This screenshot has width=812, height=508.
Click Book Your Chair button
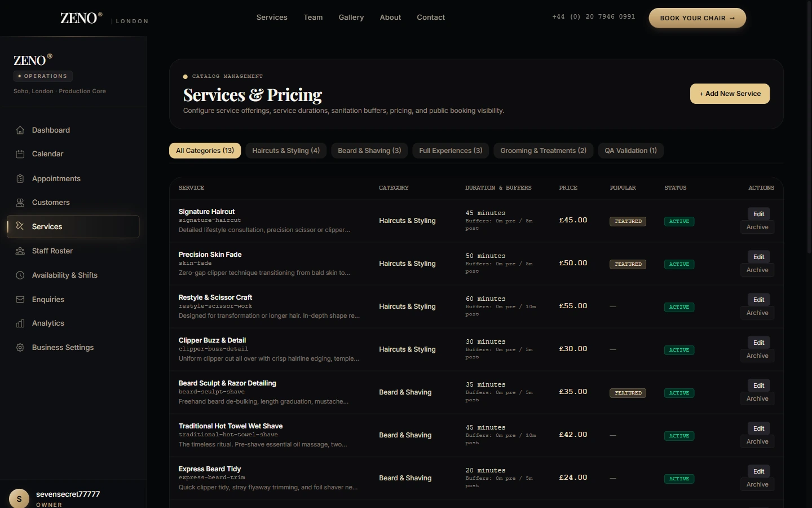click(x=698, y=18)
